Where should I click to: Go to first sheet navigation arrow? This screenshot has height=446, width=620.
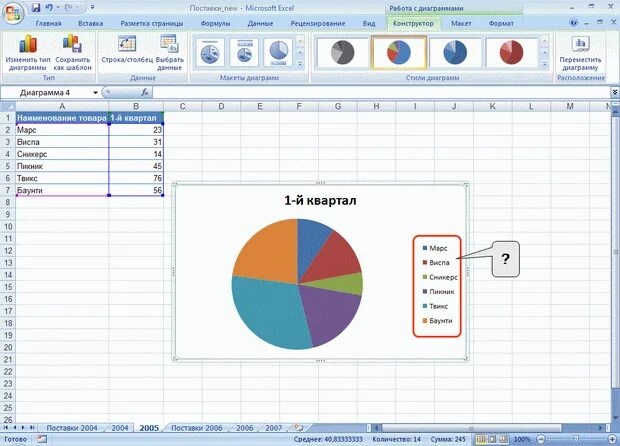tap(6, 428)
